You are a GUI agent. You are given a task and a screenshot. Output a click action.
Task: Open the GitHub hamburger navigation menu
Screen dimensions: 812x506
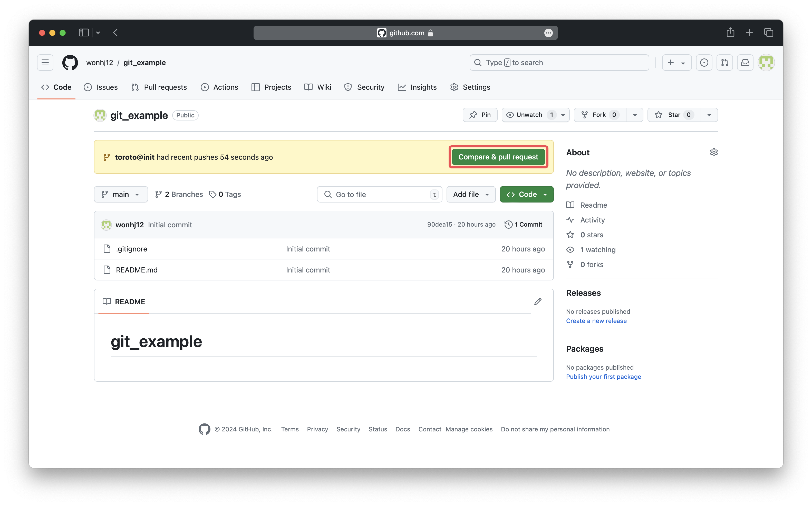coord(45,63)
